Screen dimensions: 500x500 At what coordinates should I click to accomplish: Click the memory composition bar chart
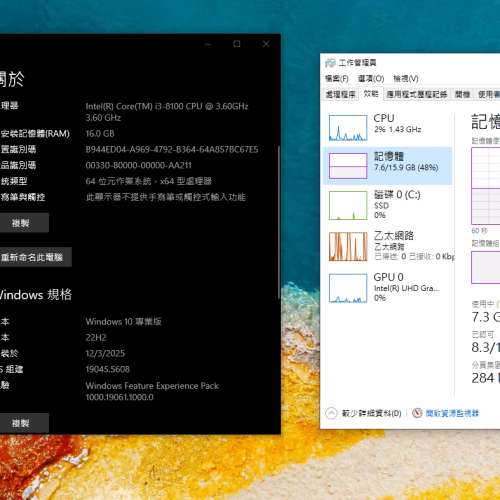486,268
